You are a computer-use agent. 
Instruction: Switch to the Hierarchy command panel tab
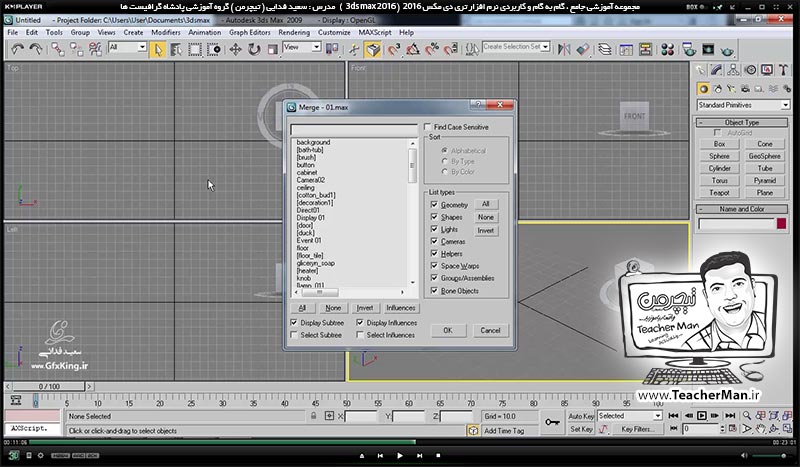click(733, 70)
